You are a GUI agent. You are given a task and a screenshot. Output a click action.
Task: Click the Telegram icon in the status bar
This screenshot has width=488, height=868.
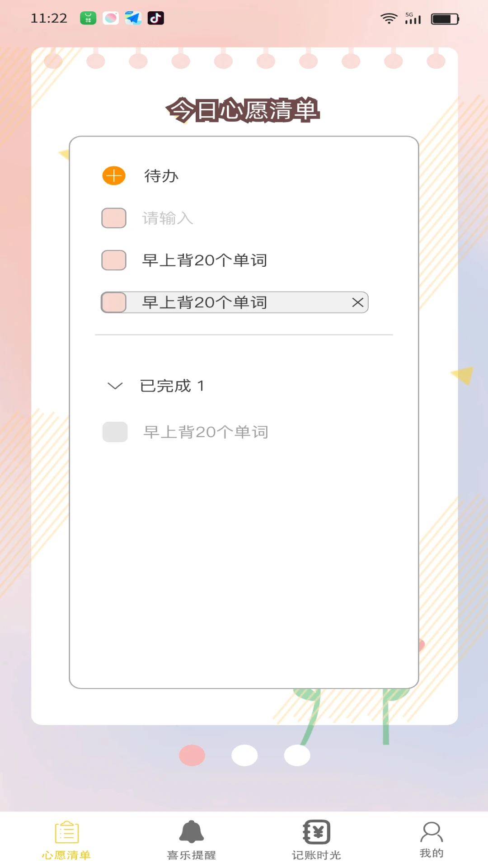click(x=132, y=19)
